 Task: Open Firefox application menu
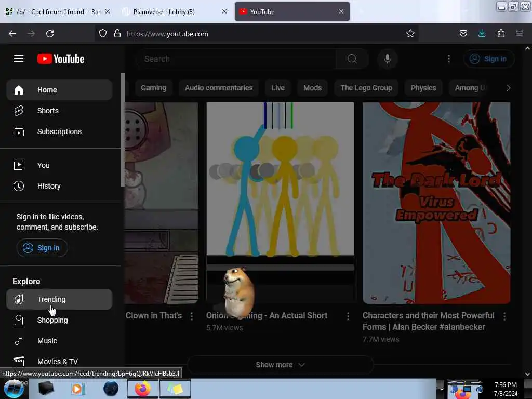[x=519, y=33]
